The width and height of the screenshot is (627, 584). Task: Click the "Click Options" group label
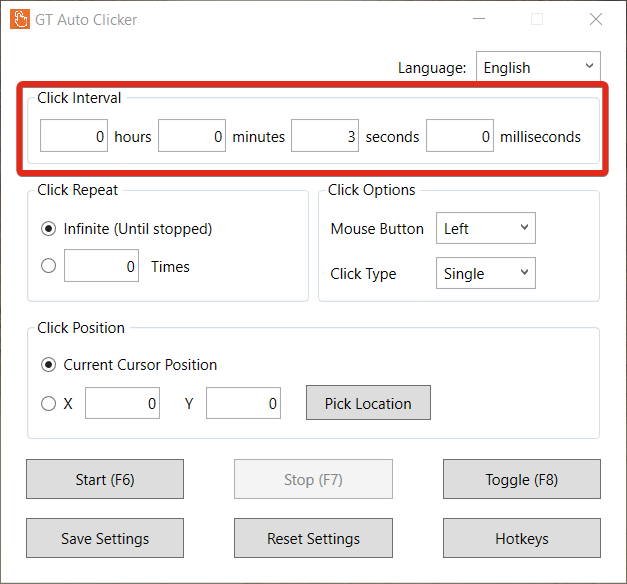coord(371,190)
